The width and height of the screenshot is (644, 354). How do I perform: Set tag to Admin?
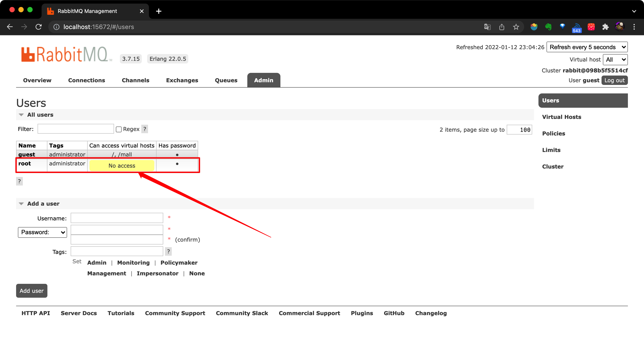coord(97,263)
